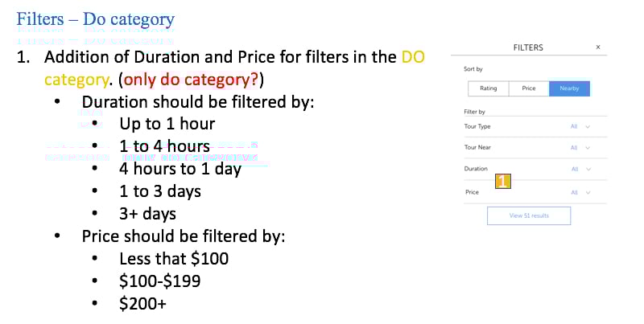Sort results by Price

click(x=529, y=88)
